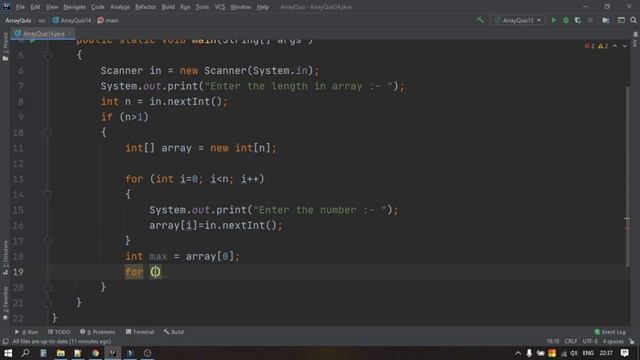Screen dimensions: 640x360
Task: Run with coverage icon in toolbar
Action: pyautogui.click(x=578, y=20)
